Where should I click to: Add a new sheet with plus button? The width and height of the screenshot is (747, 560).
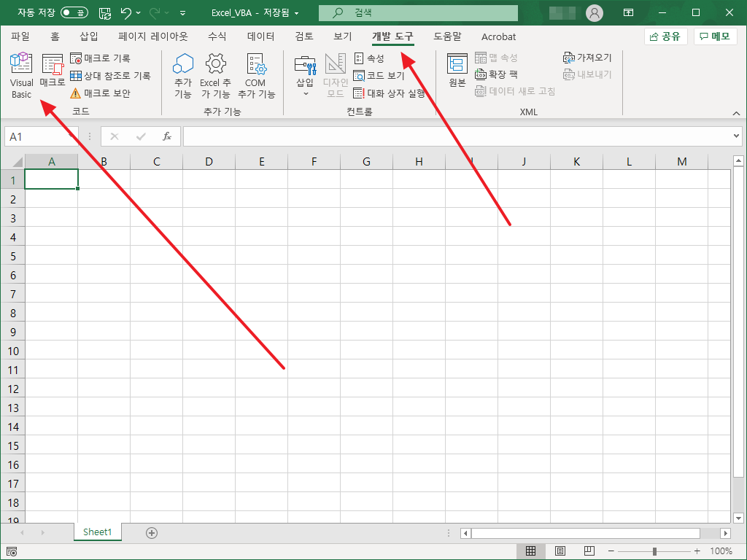click(152, 533)
